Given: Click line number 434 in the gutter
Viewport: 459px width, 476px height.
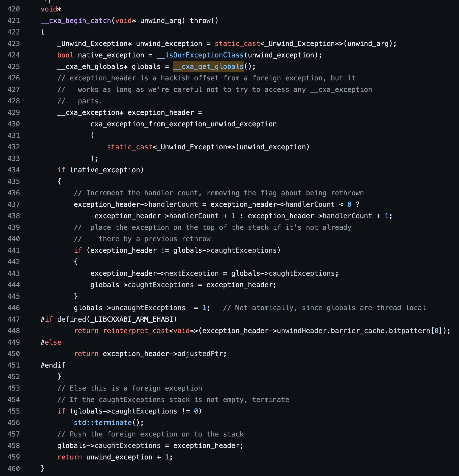Looking at the screenshot, I should click(14, 170).
